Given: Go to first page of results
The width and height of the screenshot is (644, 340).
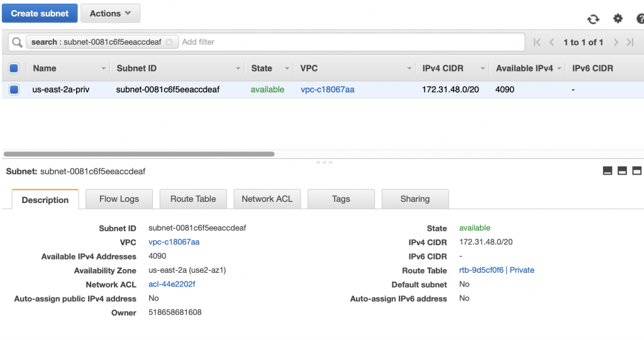Looking at the screenshot, I should [x=537, y=42].
